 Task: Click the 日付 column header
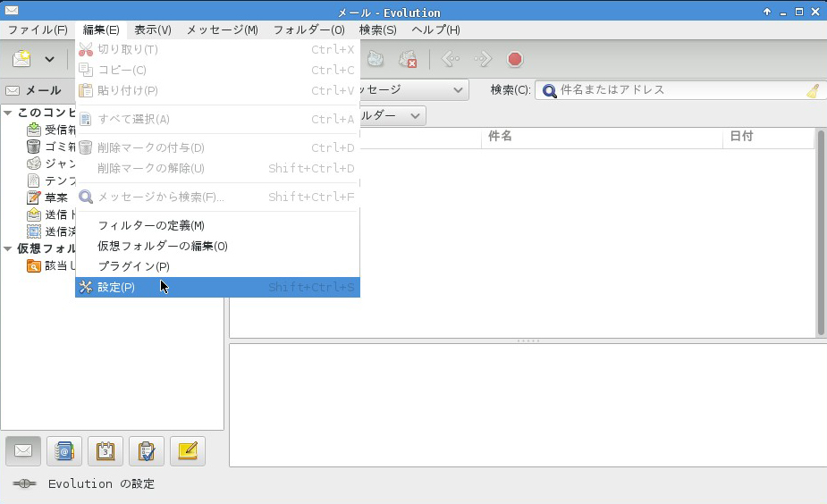742,137
